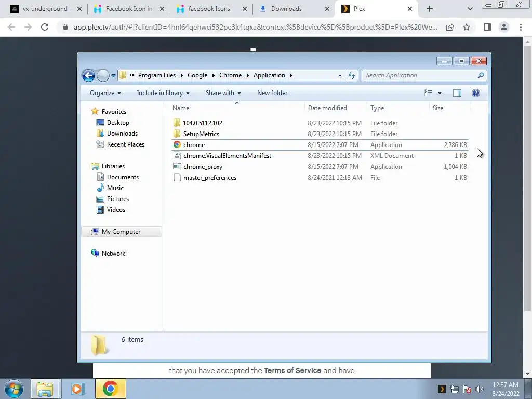Open the Chrome profile avatar
Image resolution: width=532 pixels, height=399 pixels.
click(504, 27)
